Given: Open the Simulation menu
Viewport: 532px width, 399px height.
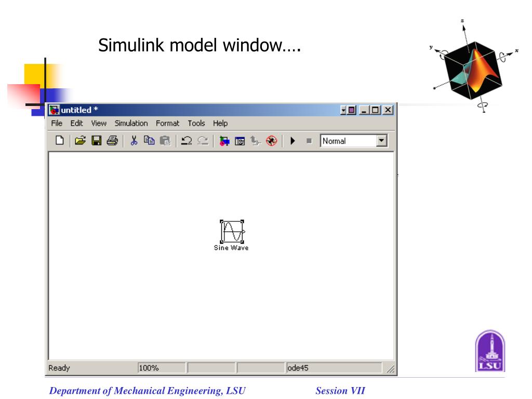Looking at the screenshot, I should pos(131,123).
